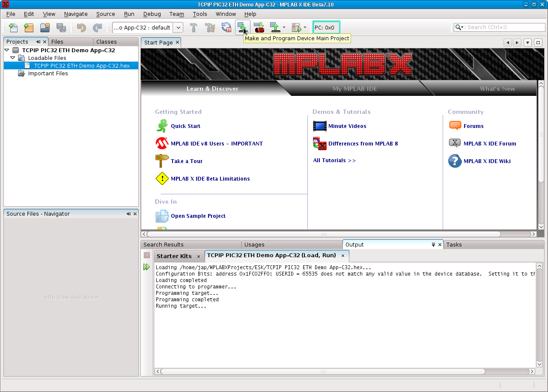Viewport: 548px width, 392px height.
Task: Switch to the Usages tab
Action: [292, 245]
